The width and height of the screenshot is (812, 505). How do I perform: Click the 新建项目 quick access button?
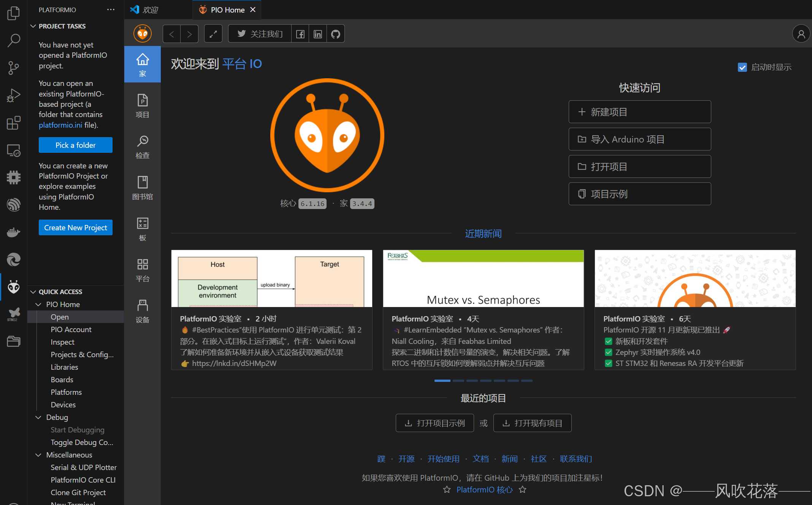pos(639,112)
